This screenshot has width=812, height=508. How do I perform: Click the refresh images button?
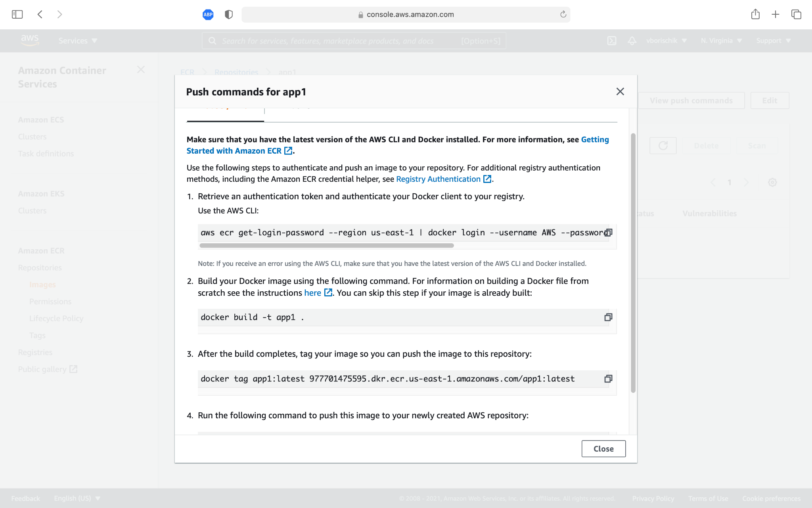(663, 146)
